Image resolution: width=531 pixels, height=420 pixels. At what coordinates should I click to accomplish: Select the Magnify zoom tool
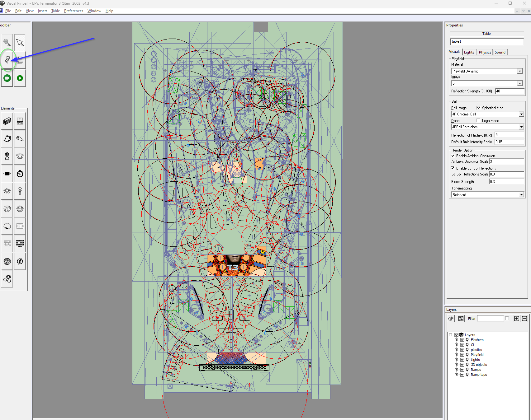(7, 43)
